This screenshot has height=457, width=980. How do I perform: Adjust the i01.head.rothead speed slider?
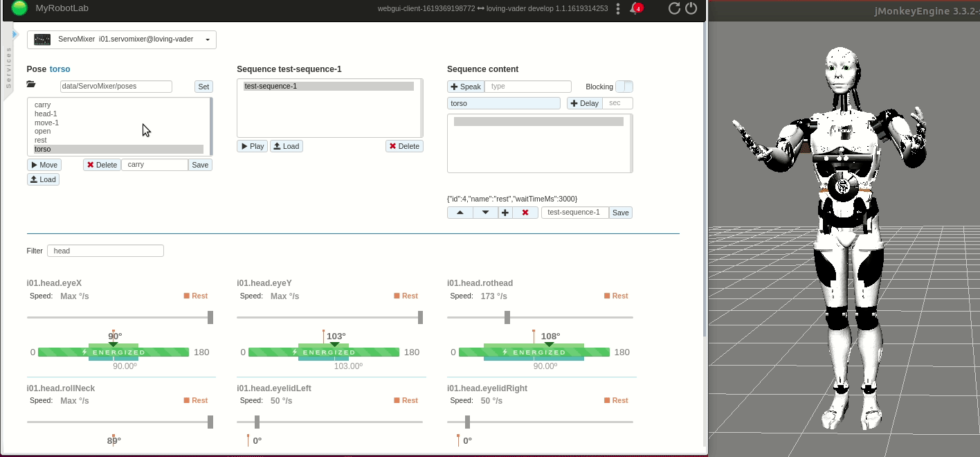(x=507, y=317)
